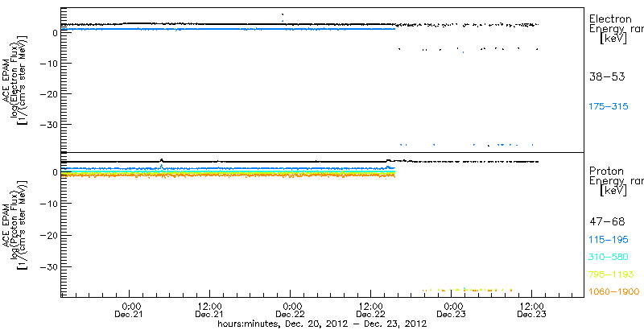Select the 38-53 electron energy legend label

(607, 76)
